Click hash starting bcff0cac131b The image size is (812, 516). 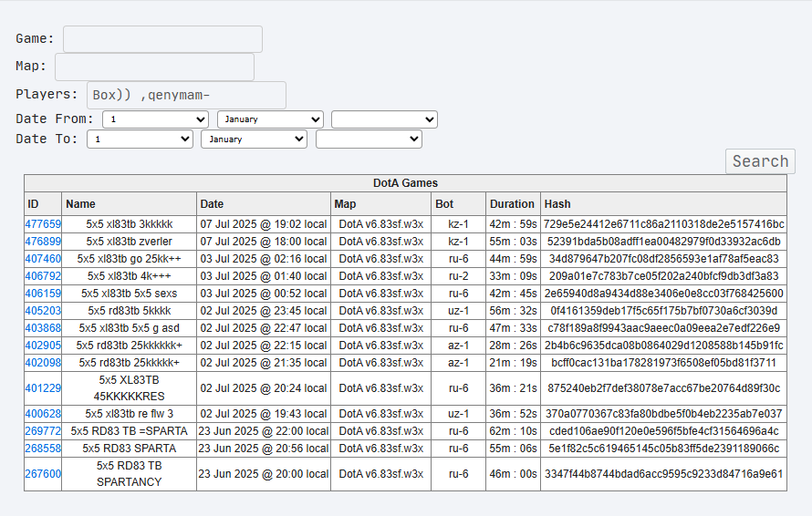664,363
